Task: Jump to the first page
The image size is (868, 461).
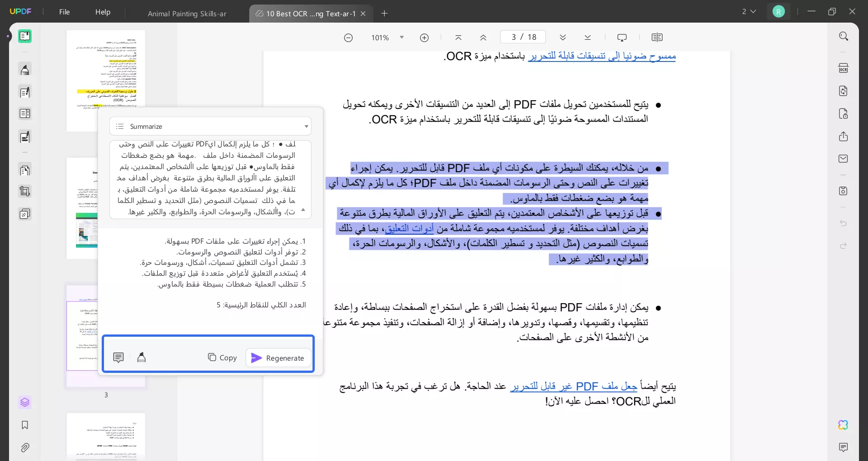Action: tap(458, 38)
